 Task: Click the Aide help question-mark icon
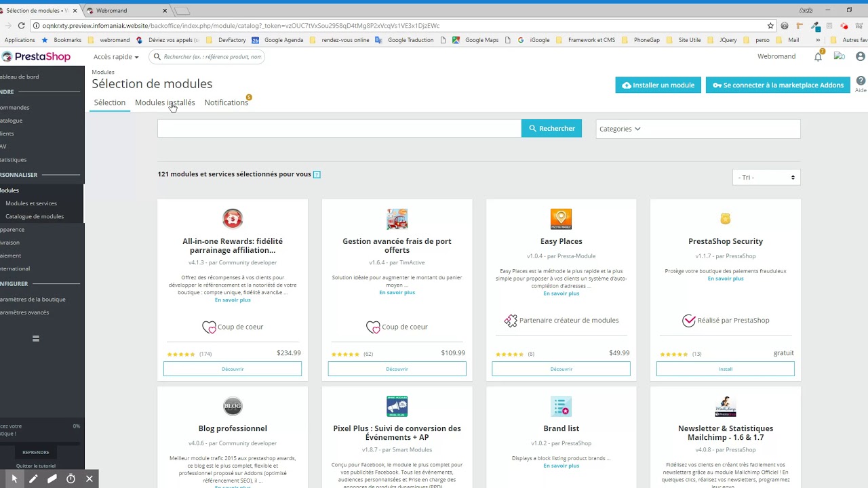861,81
